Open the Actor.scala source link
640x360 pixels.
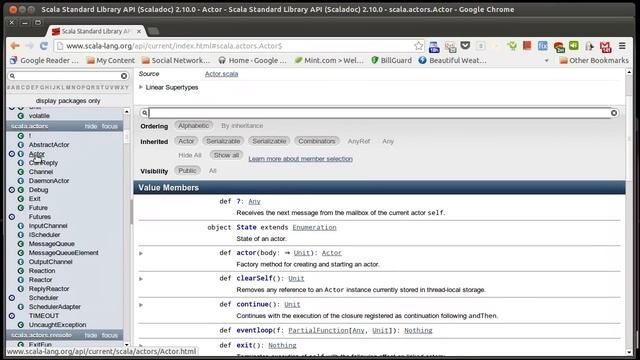[x=221, y=74]
